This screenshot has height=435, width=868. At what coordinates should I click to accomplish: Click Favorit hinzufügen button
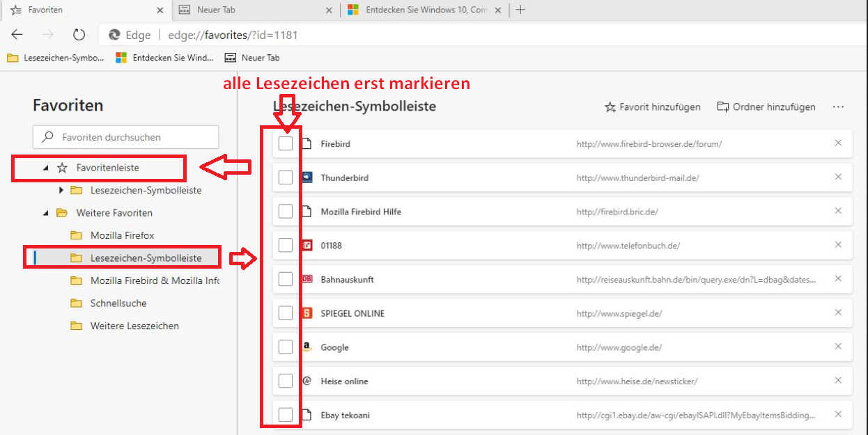tap(652, 107)
